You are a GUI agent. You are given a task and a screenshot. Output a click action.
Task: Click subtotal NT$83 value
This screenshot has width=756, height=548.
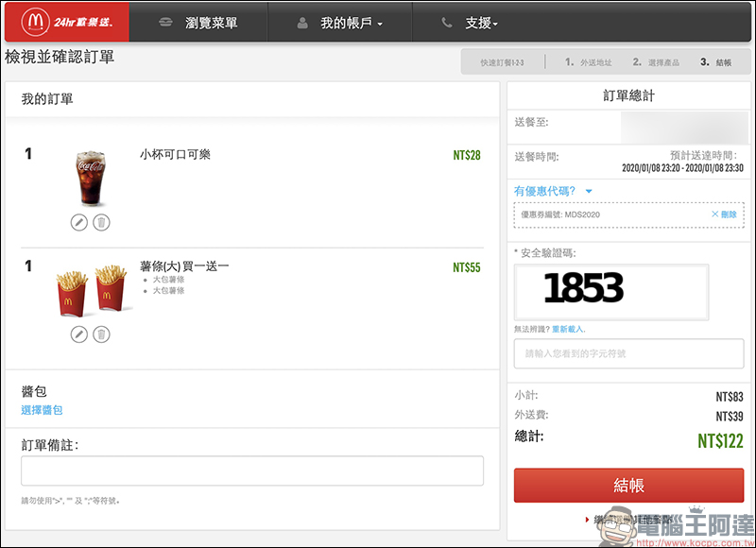pyautogui.click(x=730, y=397)
